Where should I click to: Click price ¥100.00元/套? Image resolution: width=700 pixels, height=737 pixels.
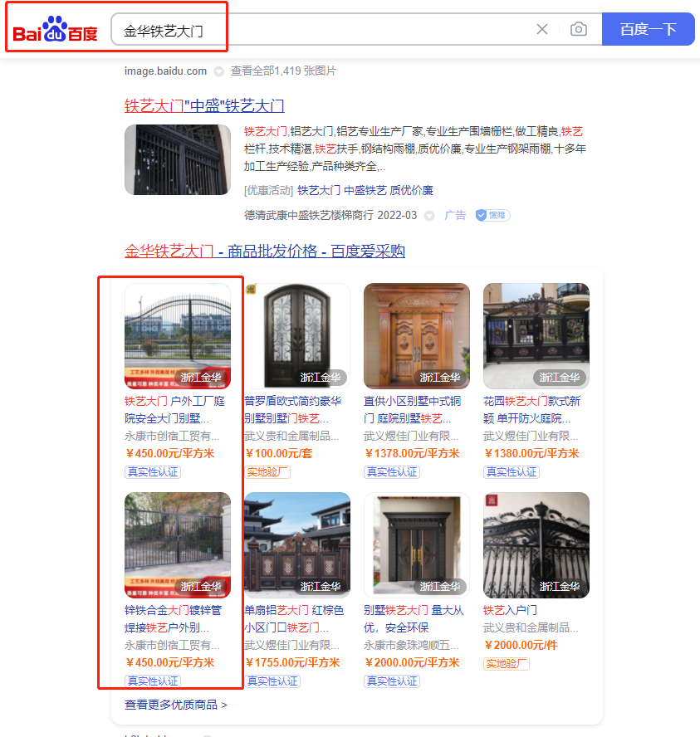(279, 454)
